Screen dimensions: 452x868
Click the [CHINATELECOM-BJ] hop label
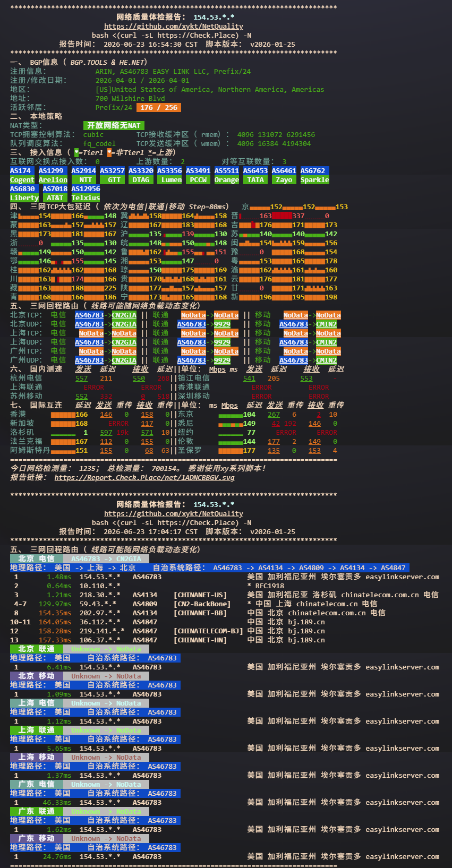208,631
